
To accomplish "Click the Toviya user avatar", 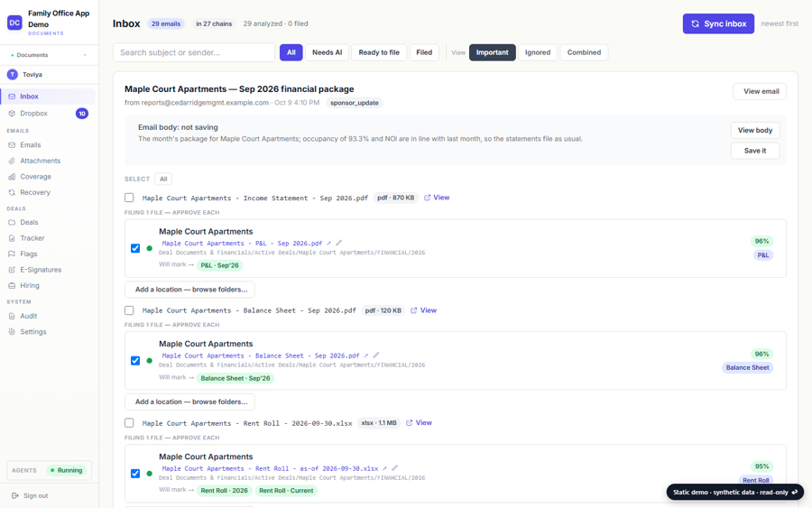I will click(13, 75).
